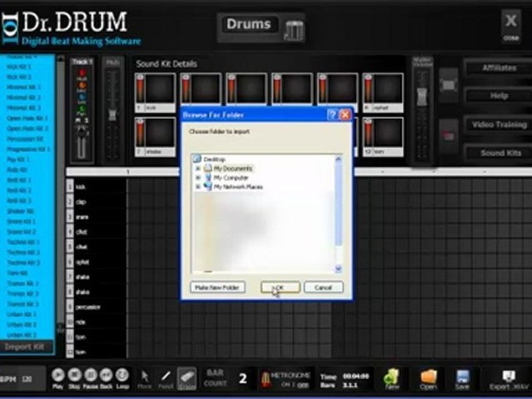Click the drum icon beside Drums
The image size is (532, 399).
tap(294, 30)
